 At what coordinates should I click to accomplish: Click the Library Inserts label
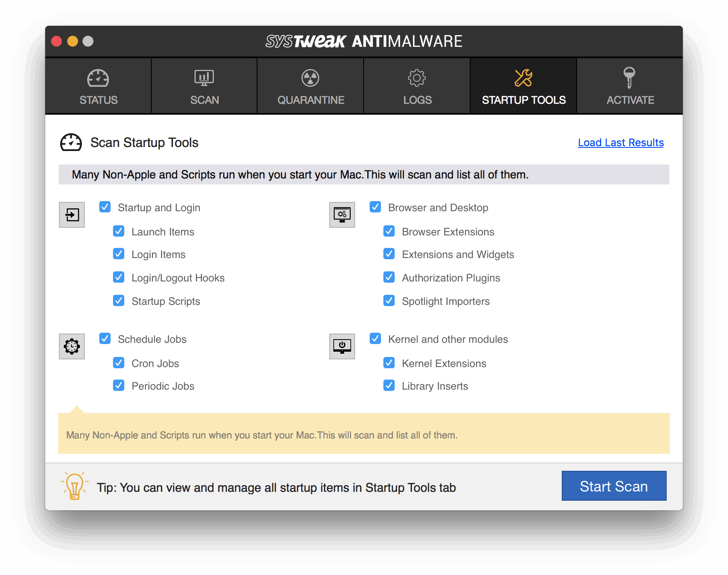point(435,386)
